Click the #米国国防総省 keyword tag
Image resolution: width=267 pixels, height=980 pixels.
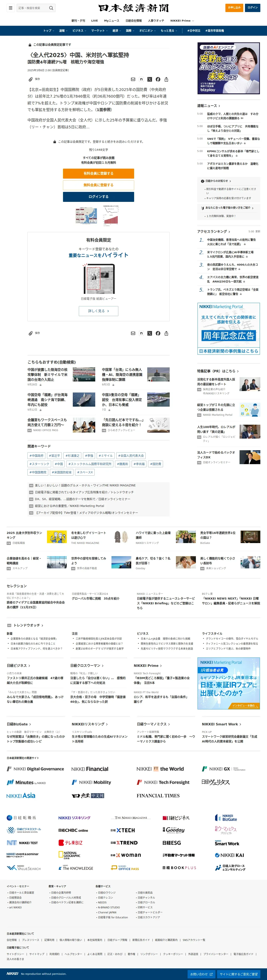(x=62, y=472)
